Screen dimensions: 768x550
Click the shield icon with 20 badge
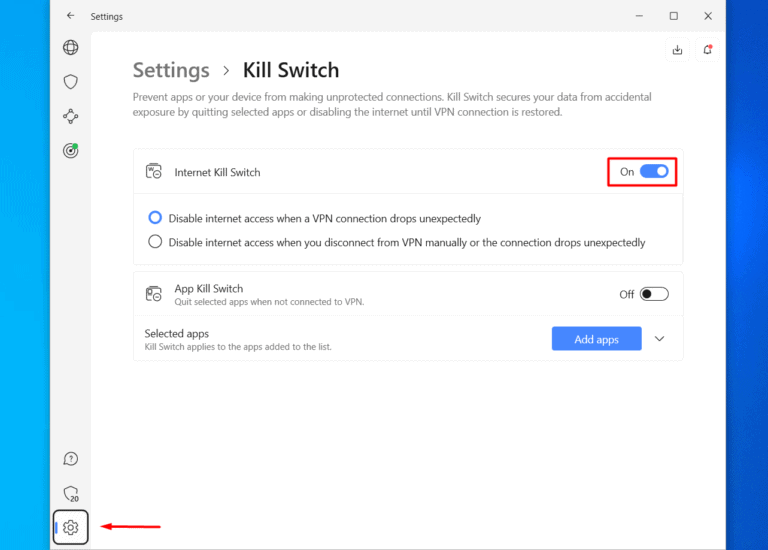click(x=70, y=493)
